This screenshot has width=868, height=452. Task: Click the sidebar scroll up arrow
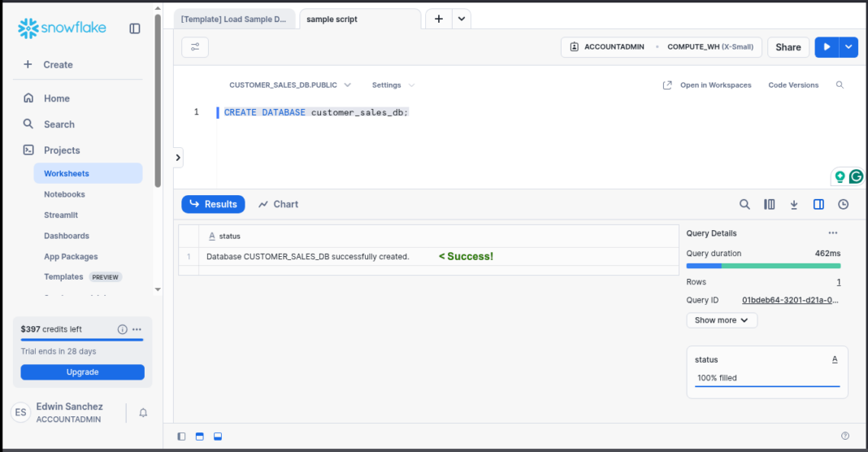point(158,8)
